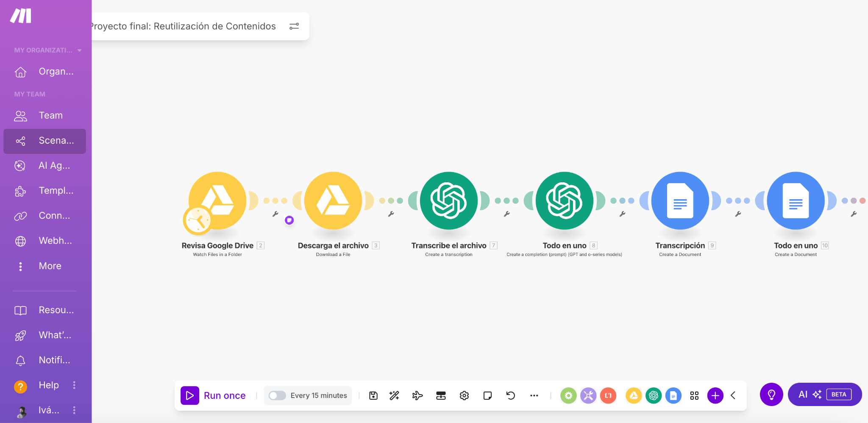The height and width of the screenshot is (423, 868).
Task: Open the Help item
Action: [x=37, y=385]
